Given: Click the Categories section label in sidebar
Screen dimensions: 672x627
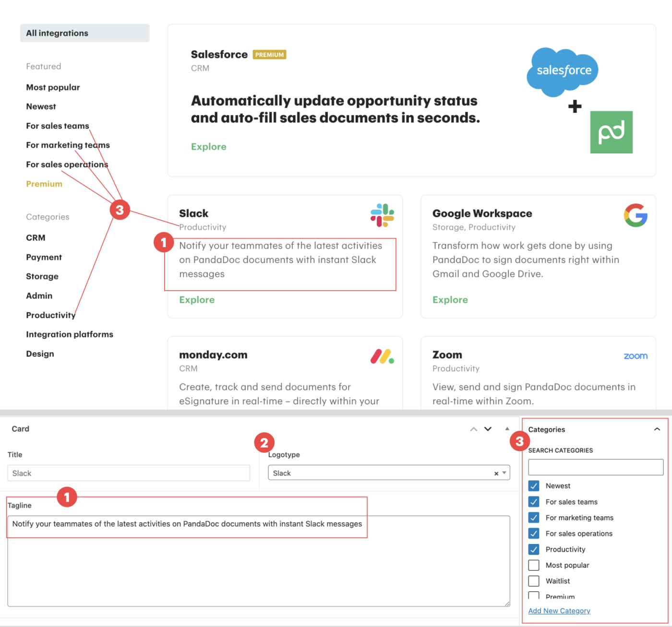Looking at the screenshot, I should (48, 217).
